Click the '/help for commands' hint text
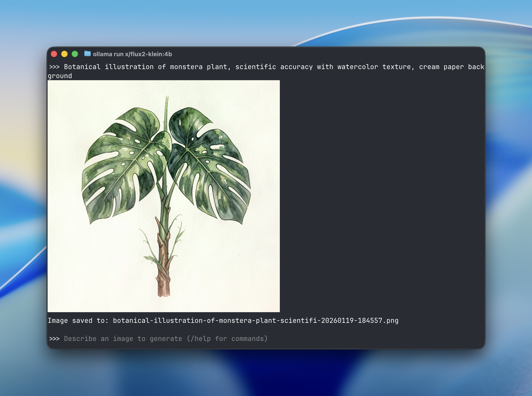This screenshot has height=396, width=532. 227,339
